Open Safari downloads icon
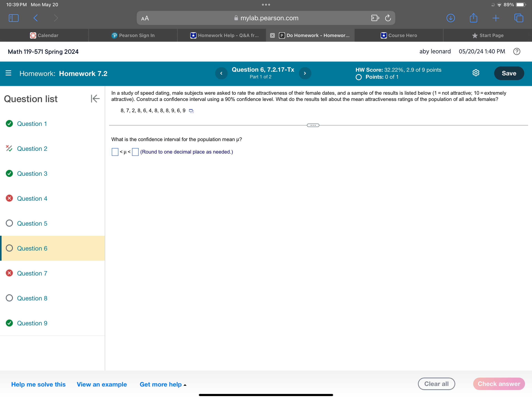 point(450,18)
